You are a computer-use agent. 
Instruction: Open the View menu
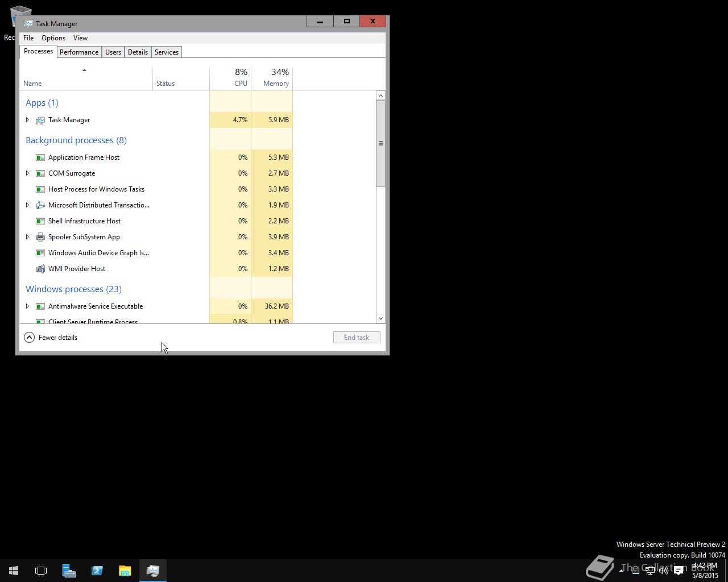click(x=80, y=38)
